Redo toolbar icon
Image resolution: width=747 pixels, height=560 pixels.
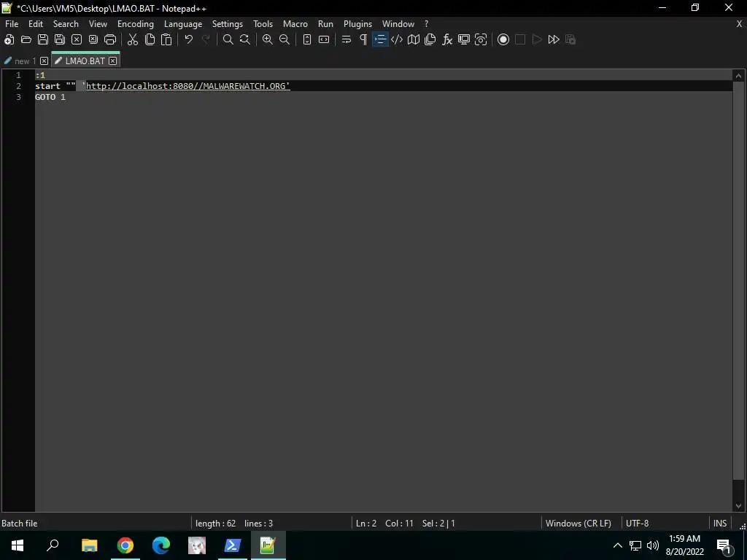point(206,39)
